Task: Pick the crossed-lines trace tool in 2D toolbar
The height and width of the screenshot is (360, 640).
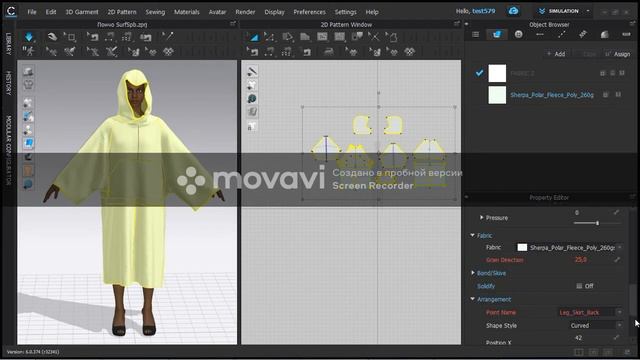Action: pos(373,37)
